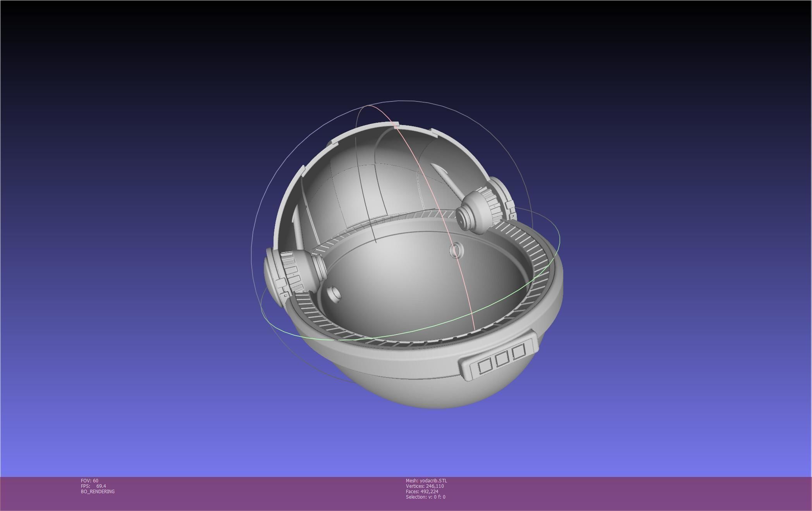Click the Mesh: yodacrib.STL label

click(x=426, y=481)
